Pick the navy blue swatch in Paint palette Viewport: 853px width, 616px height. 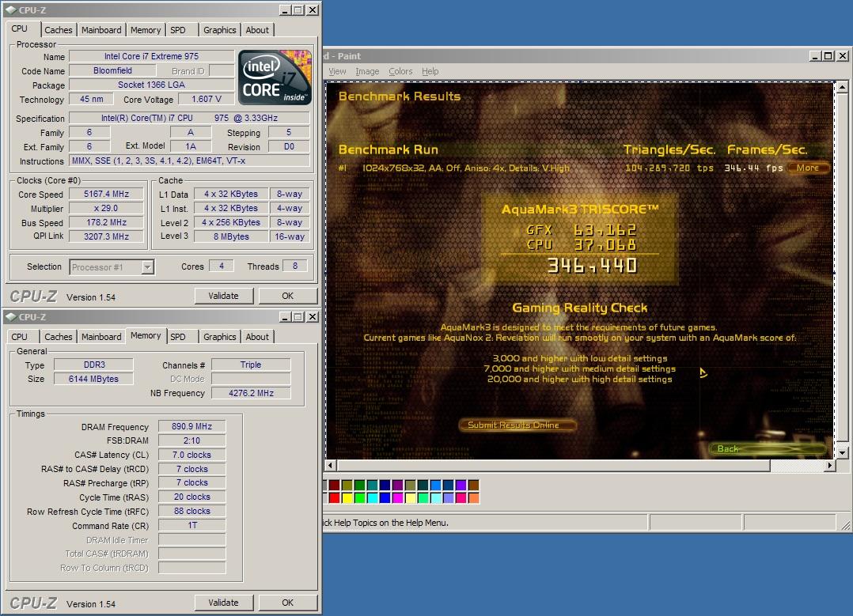(385, 485)
